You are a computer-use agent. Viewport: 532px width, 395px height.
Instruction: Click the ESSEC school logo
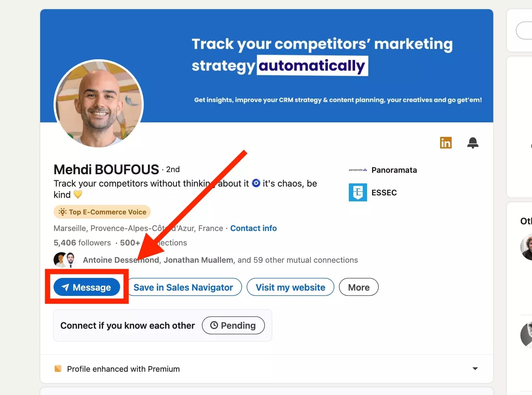358,192
